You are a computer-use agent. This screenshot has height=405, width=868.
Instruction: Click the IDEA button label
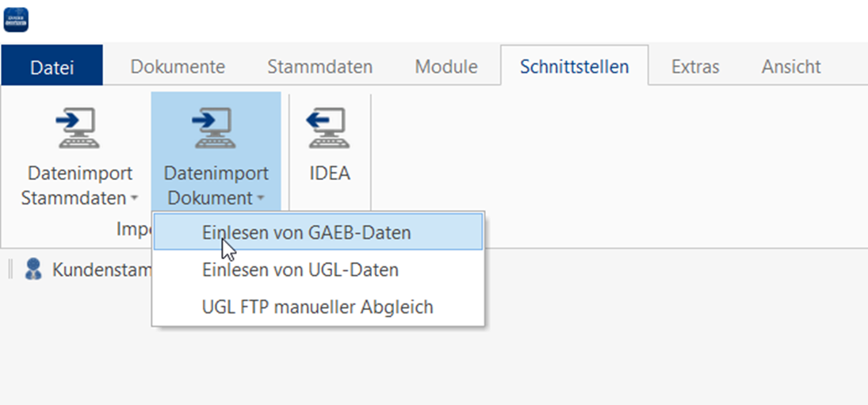point(329,174)
